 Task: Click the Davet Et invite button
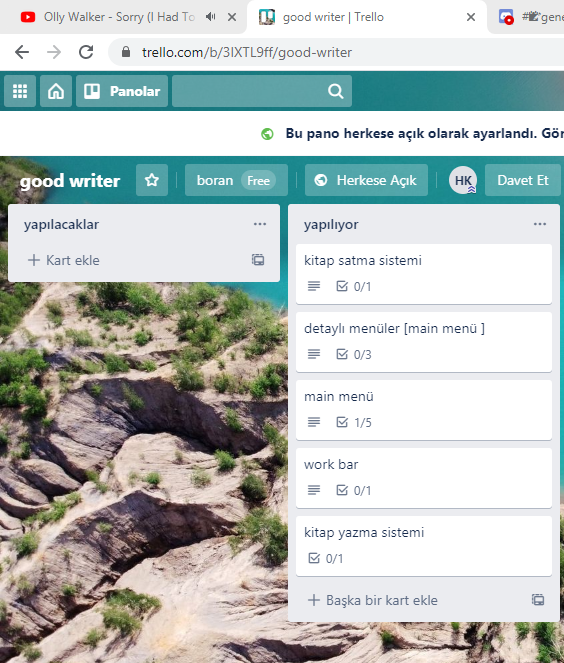point(523,180)
